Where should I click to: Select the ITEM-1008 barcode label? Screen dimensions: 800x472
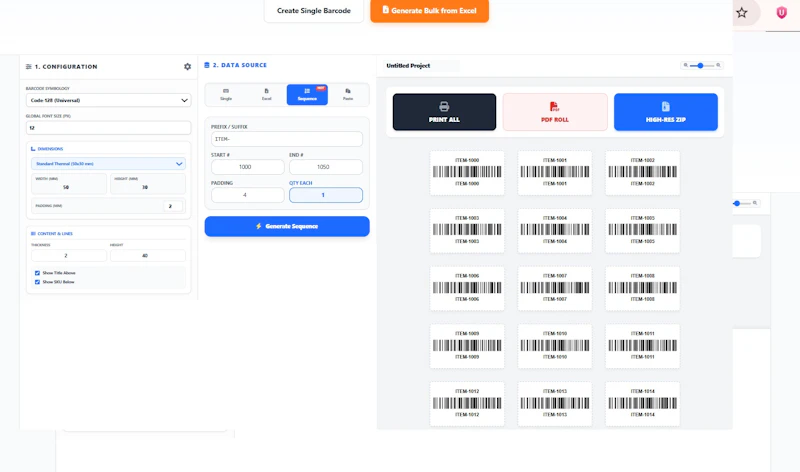point(642,288)
